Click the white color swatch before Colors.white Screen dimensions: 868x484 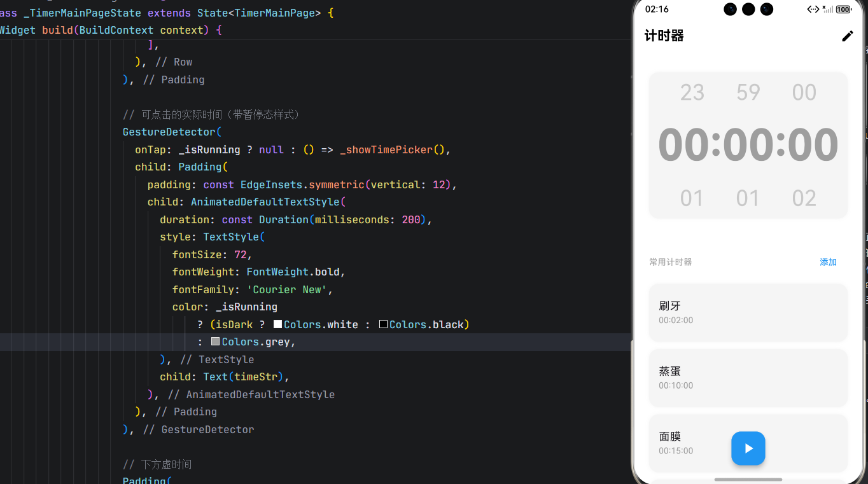click(x=277, y=324)
